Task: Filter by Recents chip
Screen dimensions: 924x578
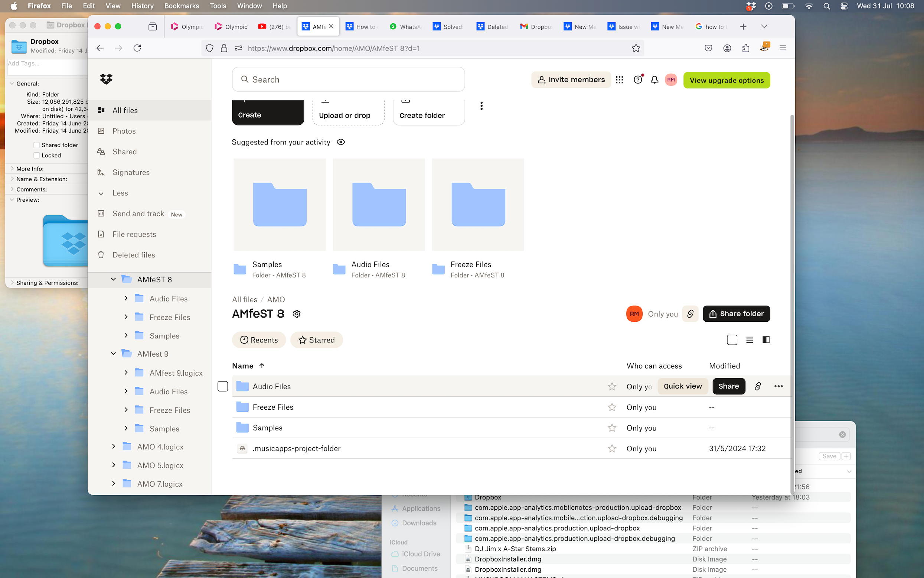Action: [x=259, y=340]
